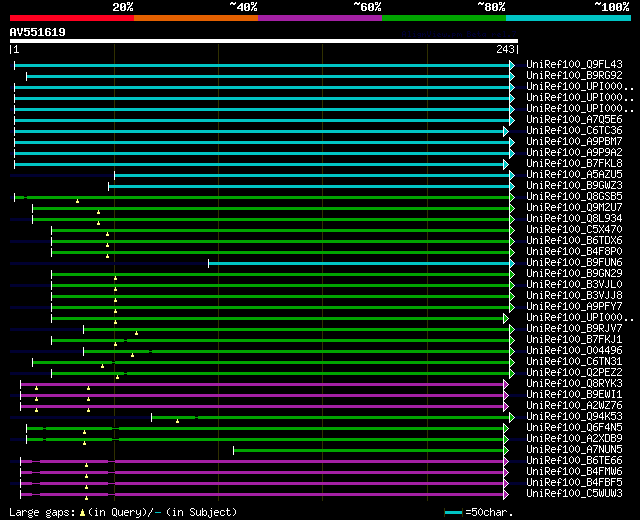
Task: Click the yellow gap marker on B9RJV7 row
Action: point(136,332)
